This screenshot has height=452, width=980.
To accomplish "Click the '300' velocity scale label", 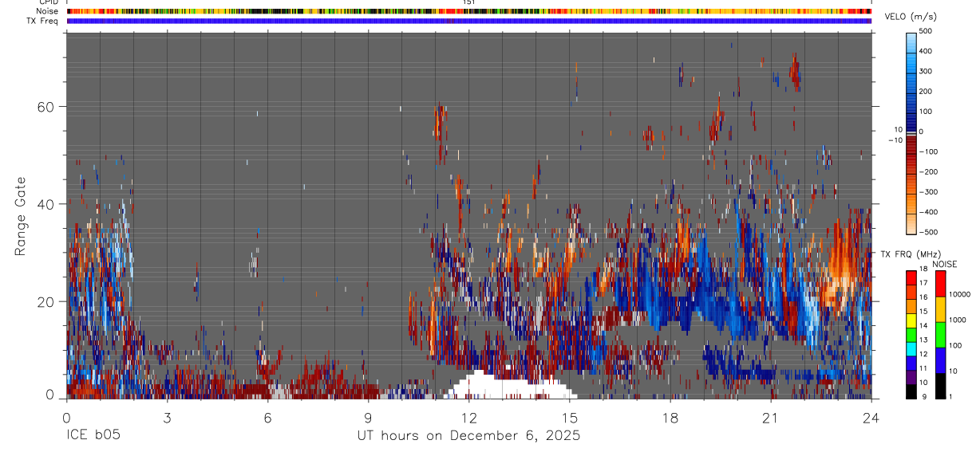I will coord(926,71).
